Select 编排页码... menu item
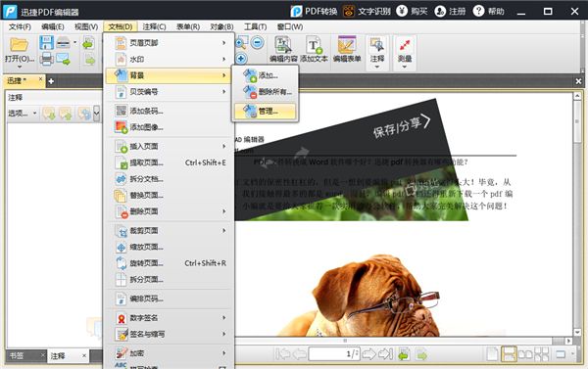The height and width of the screenshot is (369, 588). pyautogui.click(x=169, y=299)
